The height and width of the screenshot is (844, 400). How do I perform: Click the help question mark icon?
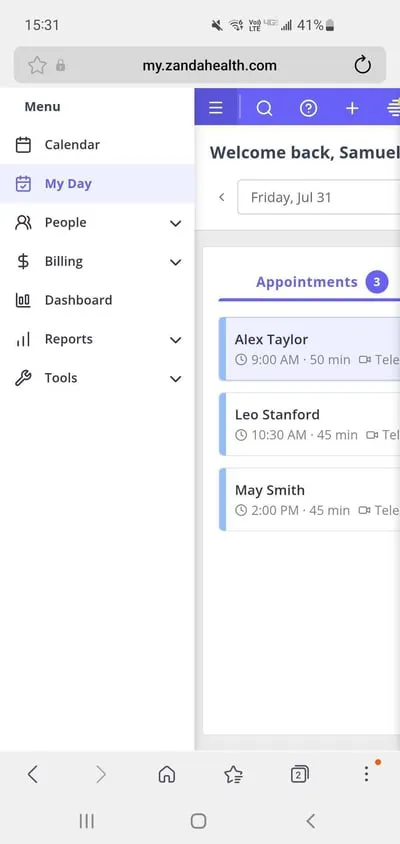click(x=308, y=109)
